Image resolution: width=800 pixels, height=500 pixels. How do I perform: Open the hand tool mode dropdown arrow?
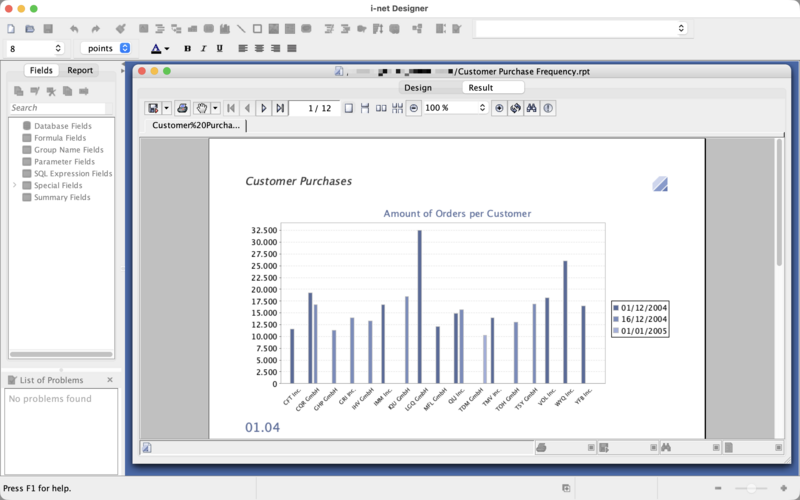215,108
